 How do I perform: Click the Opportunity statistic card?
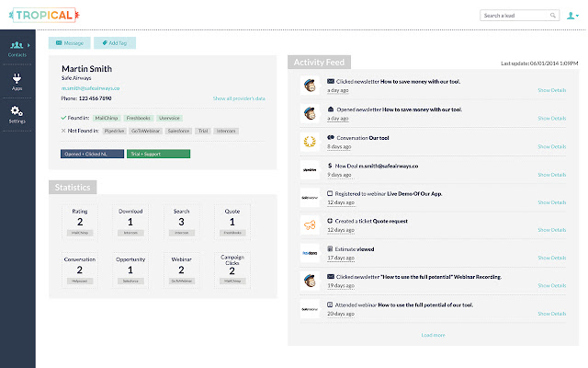click(130, 270)
